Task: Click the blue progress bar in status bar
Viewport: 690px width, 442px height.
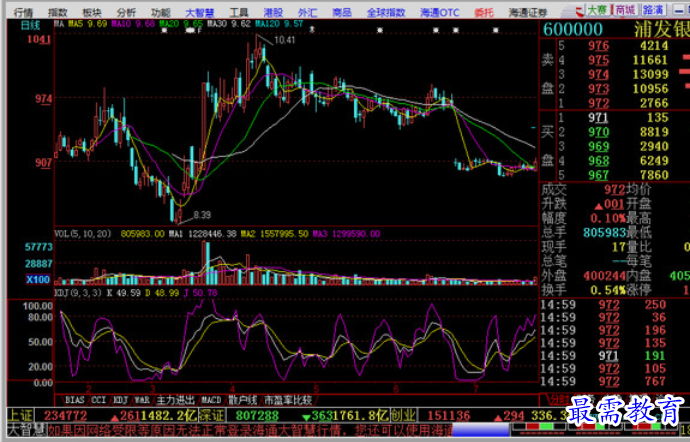Action: coord(480,430)
